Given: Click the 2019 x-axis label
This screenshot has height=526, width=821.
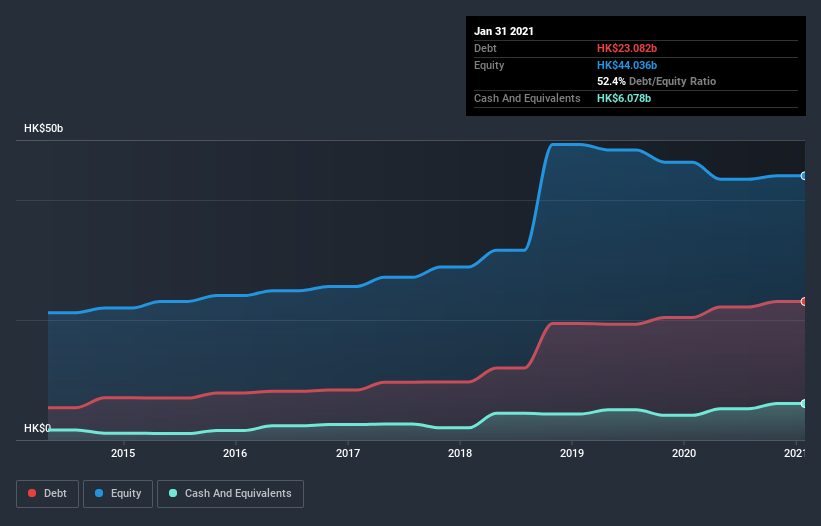Looking at the screenshot, I should [572, 453].
